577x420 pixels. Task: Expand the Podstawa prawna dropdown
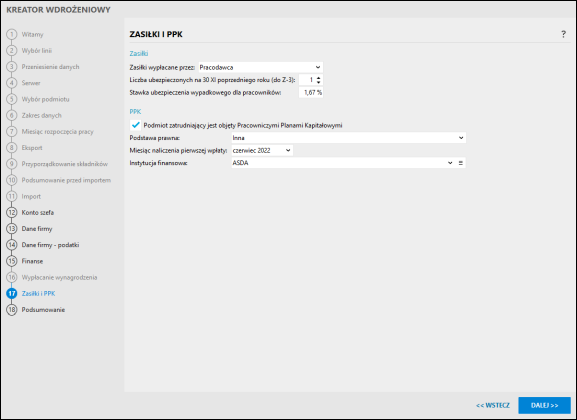[348, 138]
